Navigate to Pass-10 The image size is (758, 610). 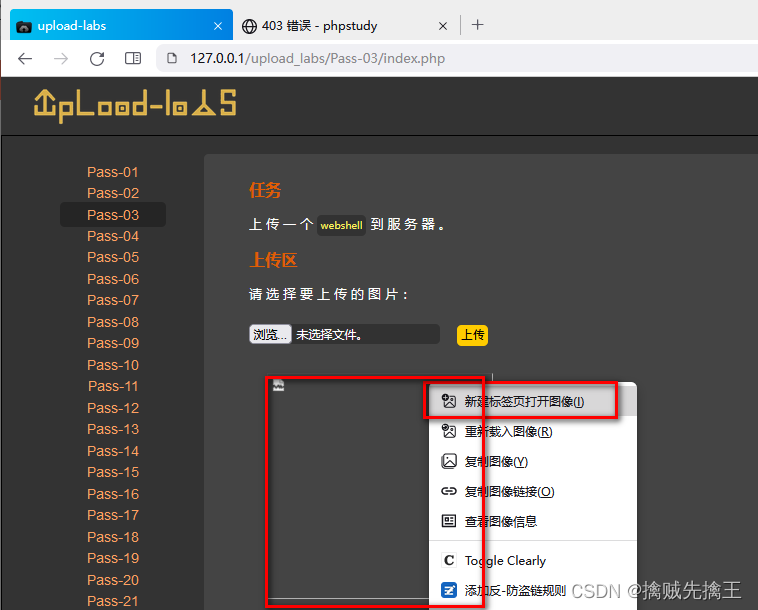pos(113,365)
